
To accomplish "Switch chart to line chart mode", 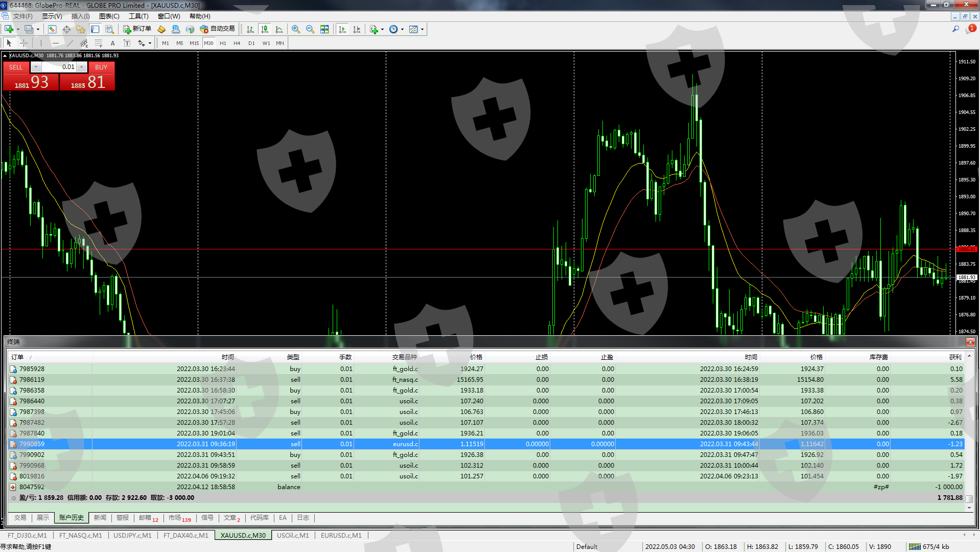I will 279,29.
